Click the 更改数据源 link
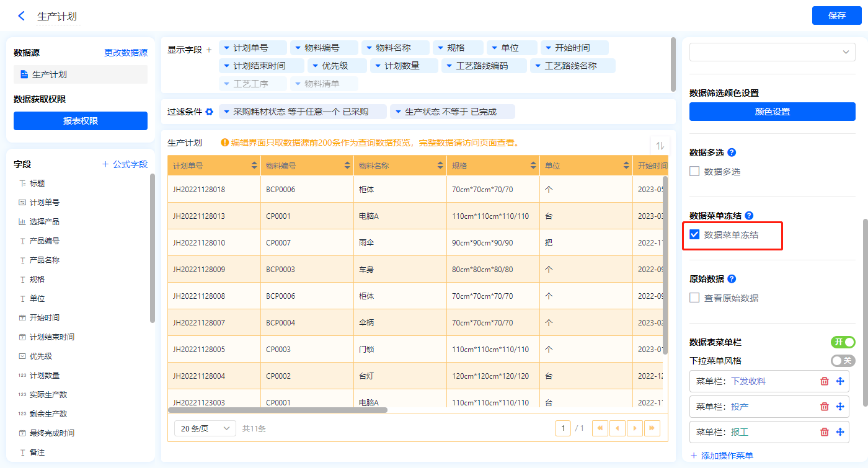This screenshot has width=868, height=468. (x=126, y=53)
